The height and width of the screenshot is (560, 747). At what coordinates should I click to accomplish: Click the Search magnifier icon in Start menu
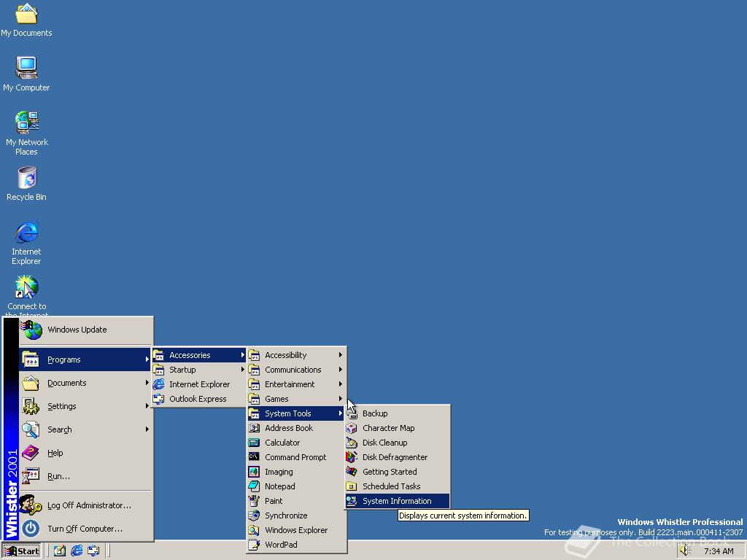pos(31,429)
